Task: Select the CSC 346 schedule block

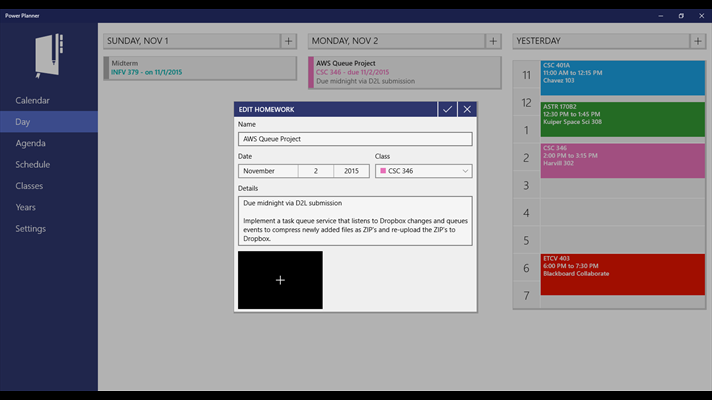Action: click(x=623, y=161)
